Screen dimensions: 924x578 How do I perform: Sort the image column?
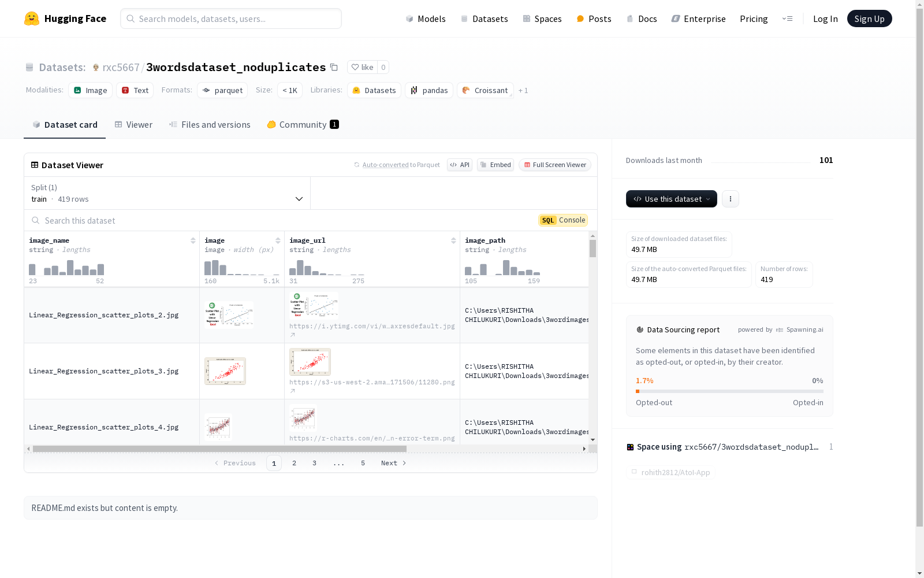coord(278,240)
